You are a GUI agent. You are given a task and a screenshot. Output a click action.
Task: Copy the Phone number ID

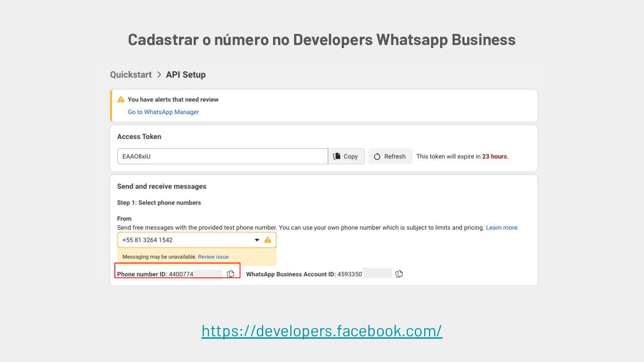[231, 274]
